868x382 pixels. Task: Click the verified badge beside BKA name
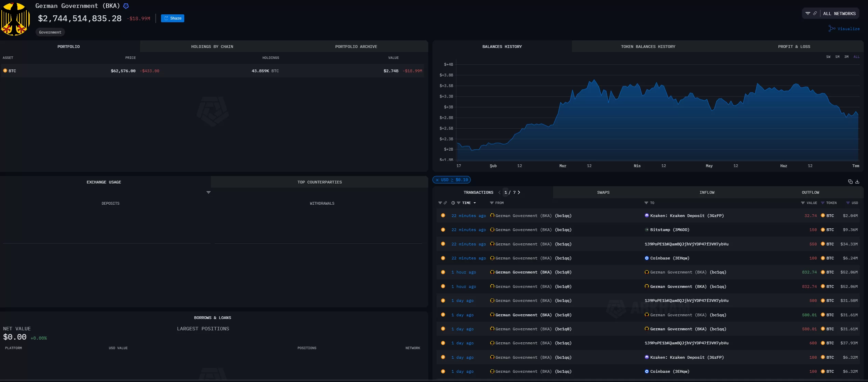pos(126,6)
